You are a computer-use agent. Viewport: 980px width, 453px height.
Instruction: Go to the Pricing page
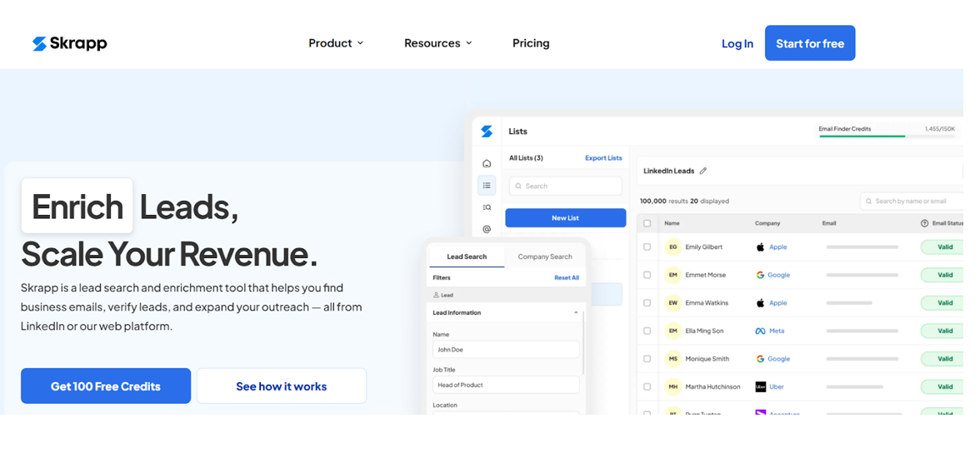(x=531, y=43)
